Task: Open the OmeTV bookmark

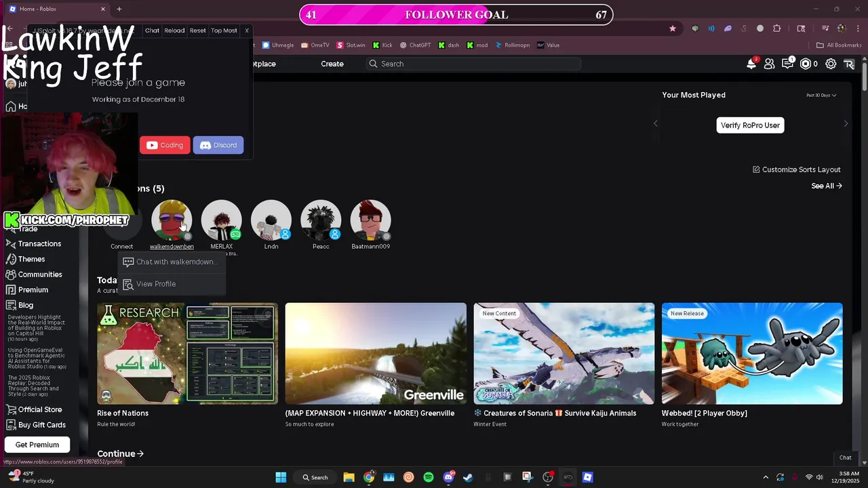Action: coord(315,45)
